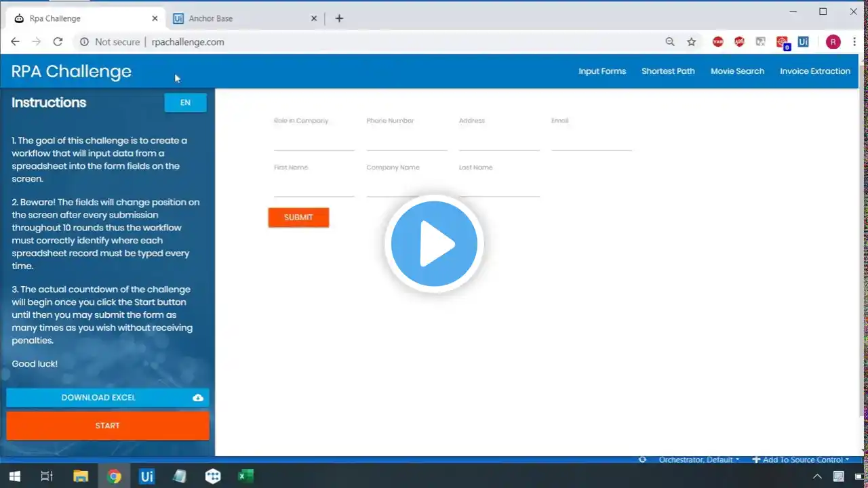The height and width of the screenshot is (488, 868).
Task: Open Task View on the taskbar
Action: click(x=47, y=476)
